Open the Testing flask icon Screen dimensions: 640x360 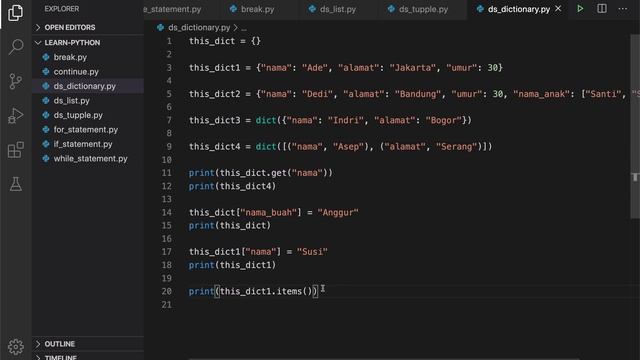click(16, 184)
